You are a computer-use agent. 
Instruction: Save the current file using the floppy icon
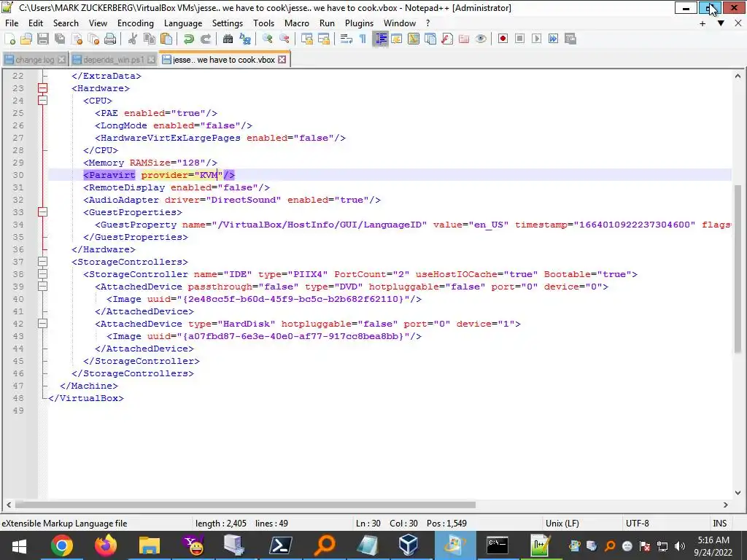pyautogui.click(x=43, y=39)
